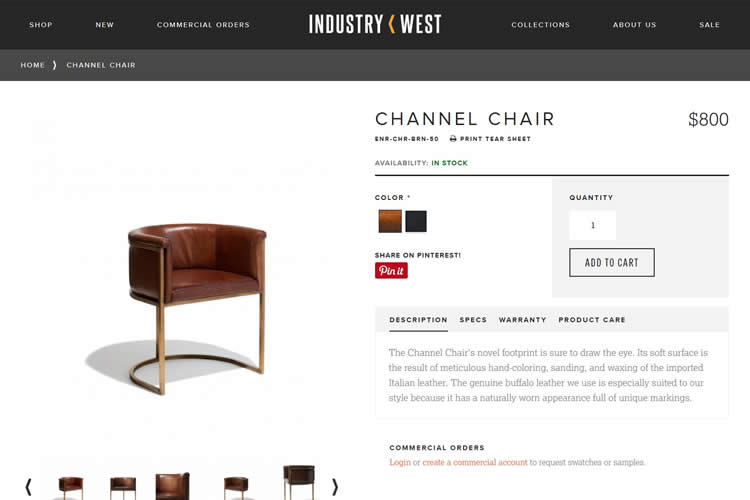Open the Shop menu
750x500 pixels.
41,25
